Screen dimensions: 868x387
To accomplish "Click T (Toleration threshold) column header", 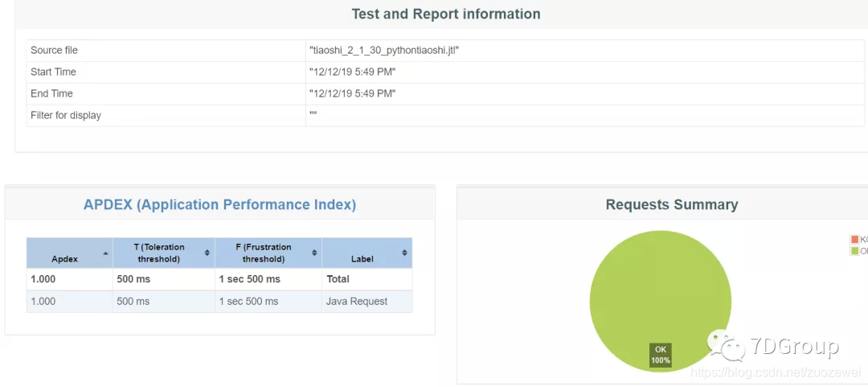I will (164, 253).
